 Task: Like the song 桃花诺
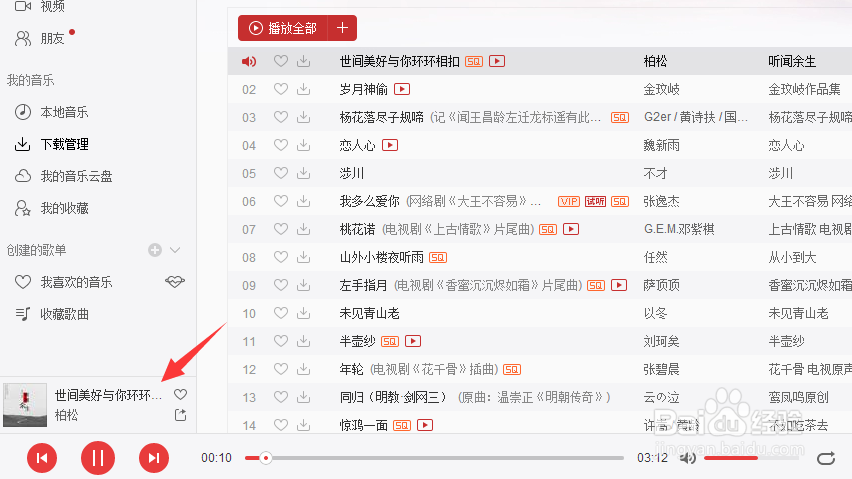coord(280,229)
